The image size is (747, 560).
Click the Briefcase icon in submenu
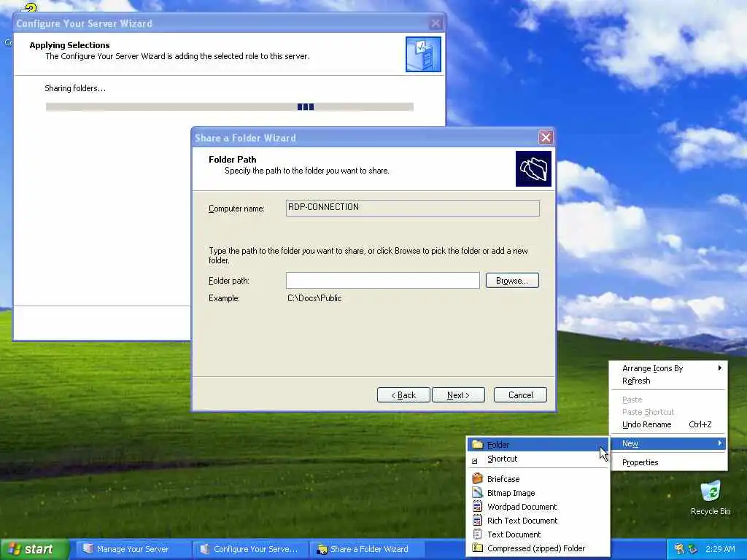click(477, 478)
